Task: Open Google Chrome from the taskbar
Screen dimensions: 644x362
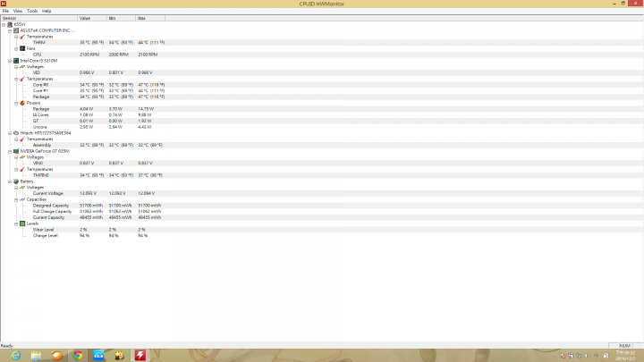Action: (x=78, y=356)
